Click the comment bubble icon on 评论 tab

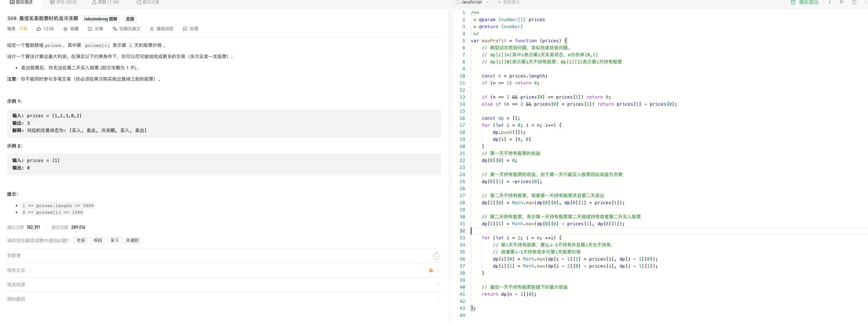tap(52, 2)
